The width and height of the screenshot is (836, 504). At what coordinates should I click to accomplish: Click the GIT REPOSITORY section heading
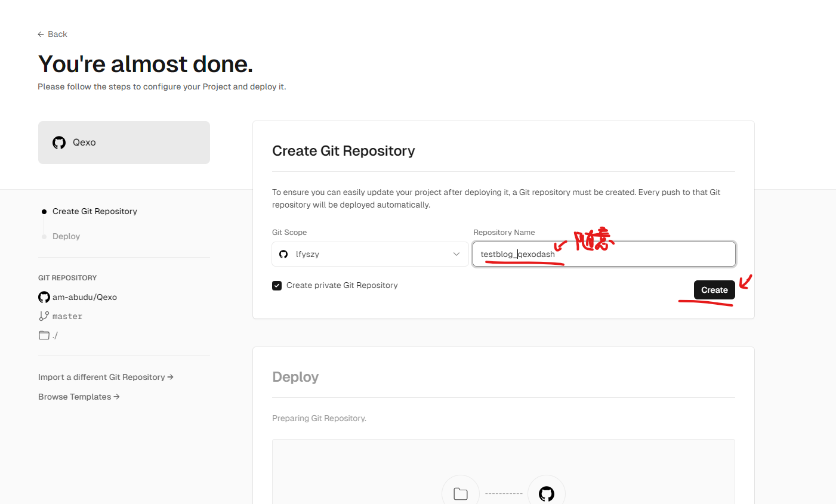pos(67,278)
